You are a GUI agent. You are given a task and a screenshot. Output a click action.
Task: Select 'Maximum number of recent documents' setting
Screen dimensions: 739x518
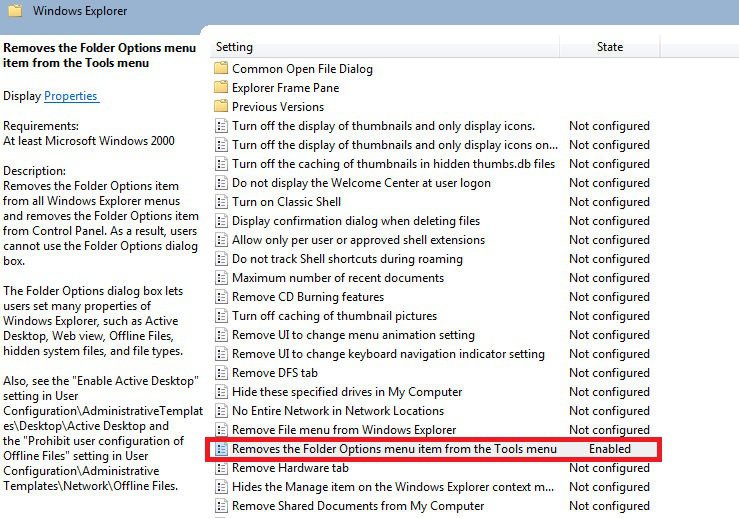(x=338, y=278)
